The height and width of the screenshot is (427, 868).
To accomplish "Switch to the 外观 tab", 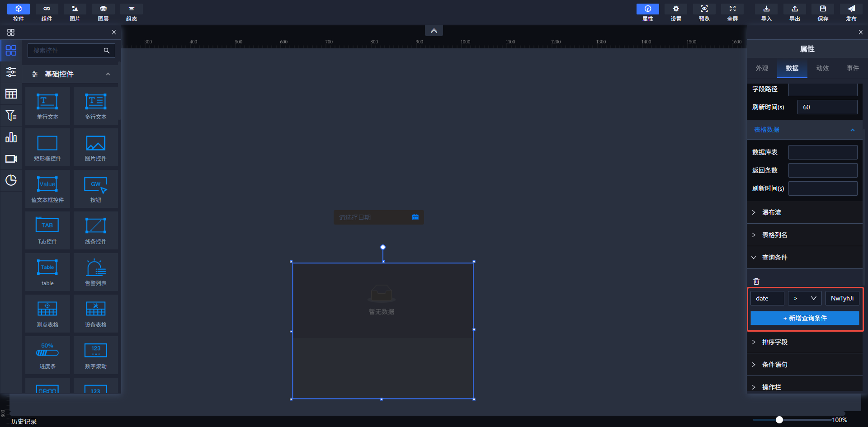I will coord(762,68).
